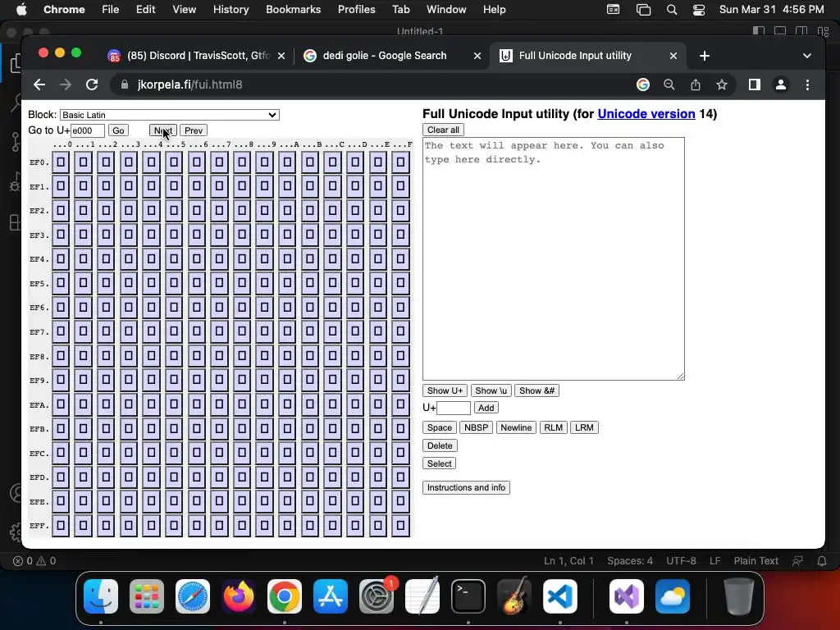Close the Google Search tab
Screen dimensions: 840x630
pyautogui.click(x=477, y=56)
